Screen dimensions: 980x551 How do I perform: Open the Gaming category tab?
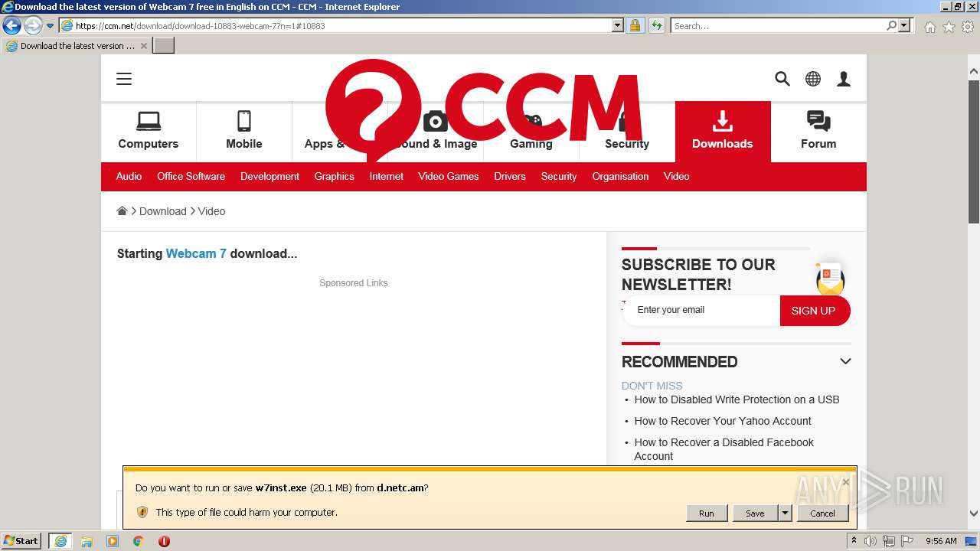point(531,132)
